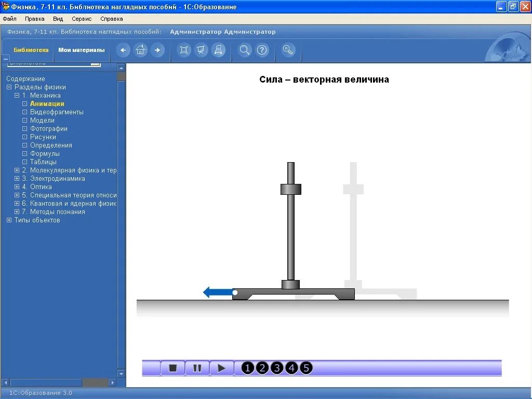This screenshot has width=532, height=399.
Task: Expand 5. Специальная теория node
Action: (x=17, y=195)
